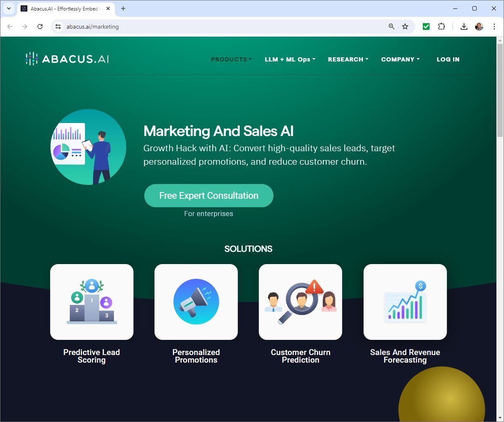Click the Predictive Lead Scoring podium icon
Image resolution: width=504 pixels, height=422 pixels.
click(x=92, y=302)
